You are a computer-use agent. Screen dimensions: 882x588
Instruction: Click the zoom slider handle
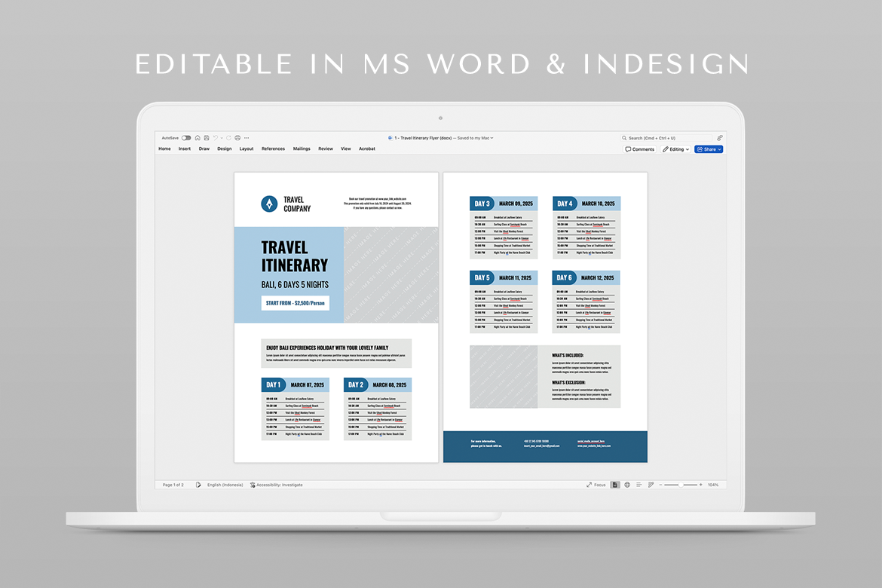[682, 485]
